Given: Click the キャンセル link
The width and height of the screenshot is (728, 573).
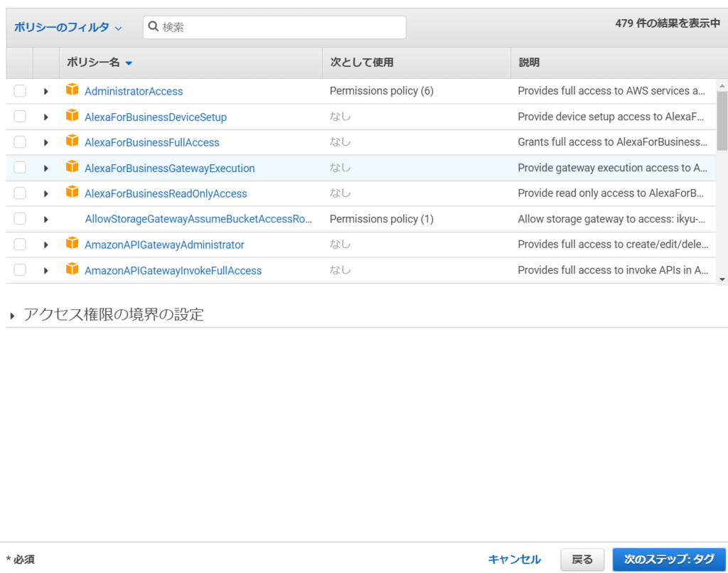Looking at the screenshot, I should click(x=515, y=559).
